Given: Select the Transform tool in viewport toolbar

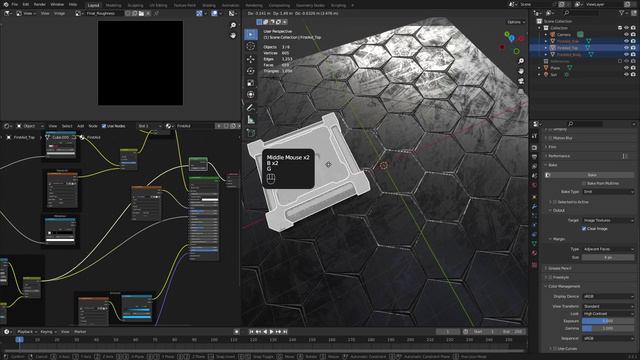Looking at the screenshot, I should [251, 95].
